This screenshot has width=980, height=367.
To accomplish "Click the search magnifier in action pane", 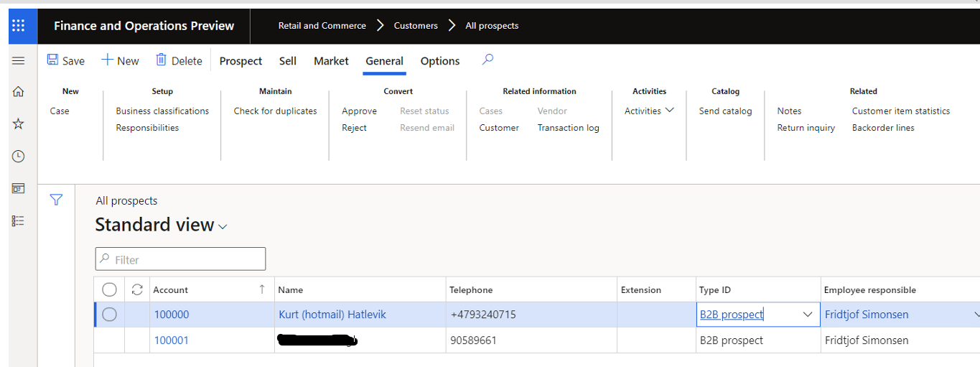I will [487, 60].
